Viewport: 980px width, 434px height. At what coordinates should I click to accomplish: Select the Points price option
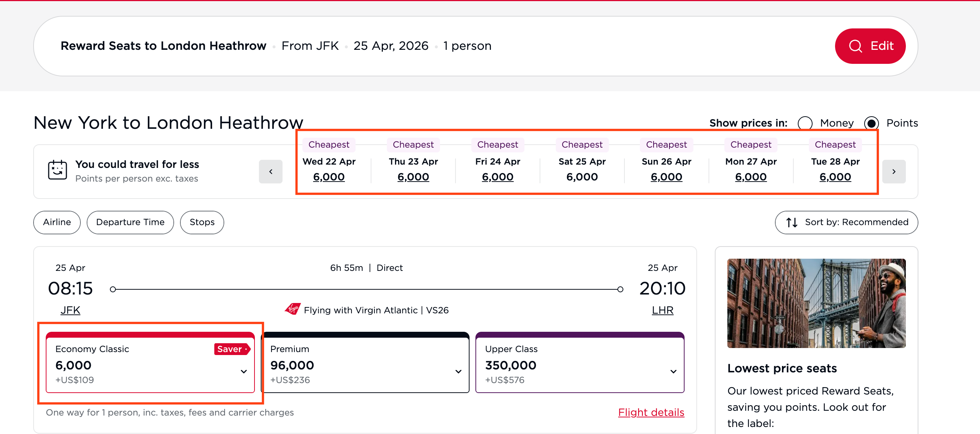(871, 123)
